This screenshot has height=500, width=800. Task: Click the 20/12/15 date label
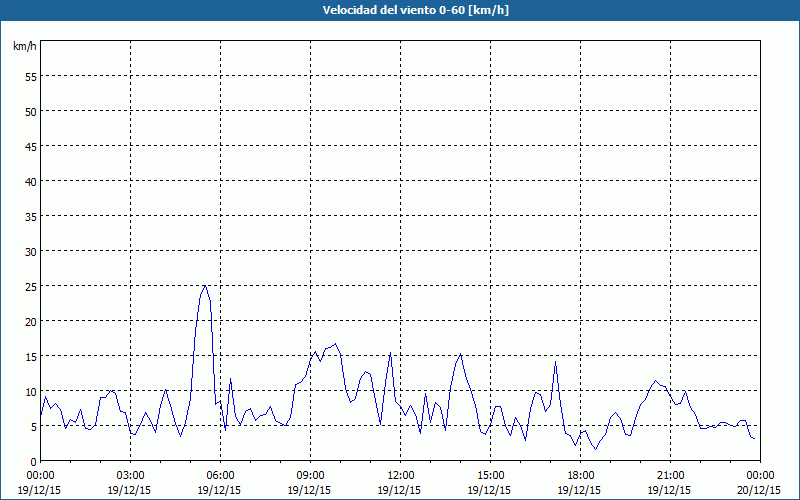[x=759, y=490]
